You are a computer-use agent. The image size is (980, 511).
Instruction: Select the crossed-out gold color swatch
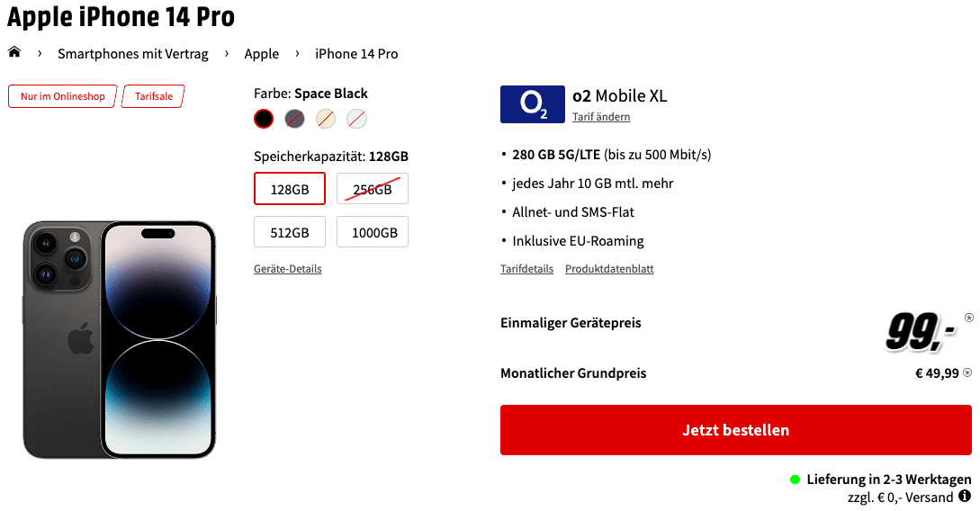326,119
